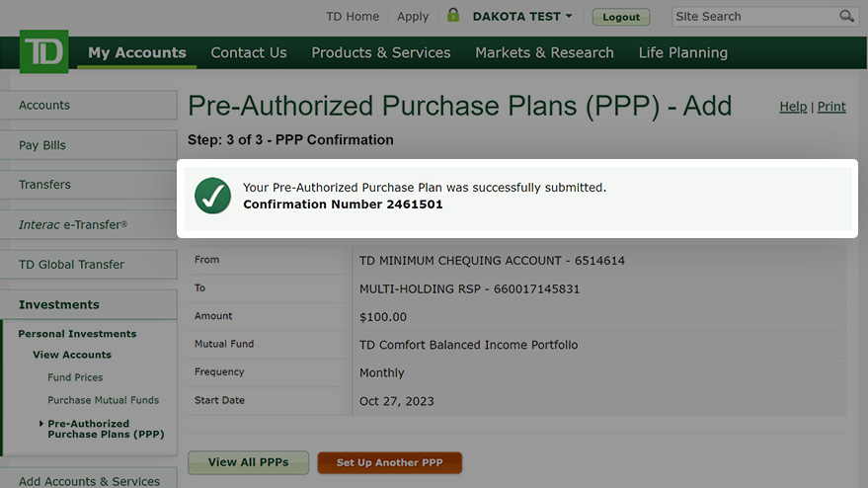The width and height of the screenshot is (868, 488).
Task: Click View All PPPs button
Action: (x=248, y=462)
